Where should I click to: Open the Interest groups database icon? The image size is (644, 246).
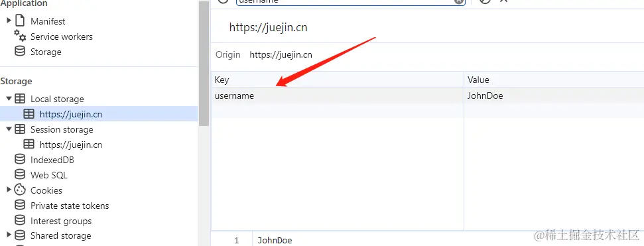20,221
